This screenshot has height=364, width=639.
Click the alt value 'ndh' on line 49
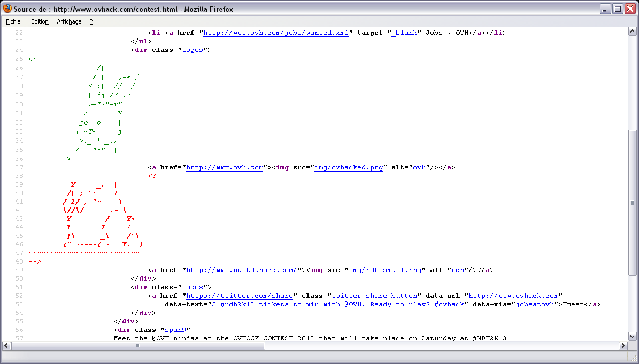point(458,270)
